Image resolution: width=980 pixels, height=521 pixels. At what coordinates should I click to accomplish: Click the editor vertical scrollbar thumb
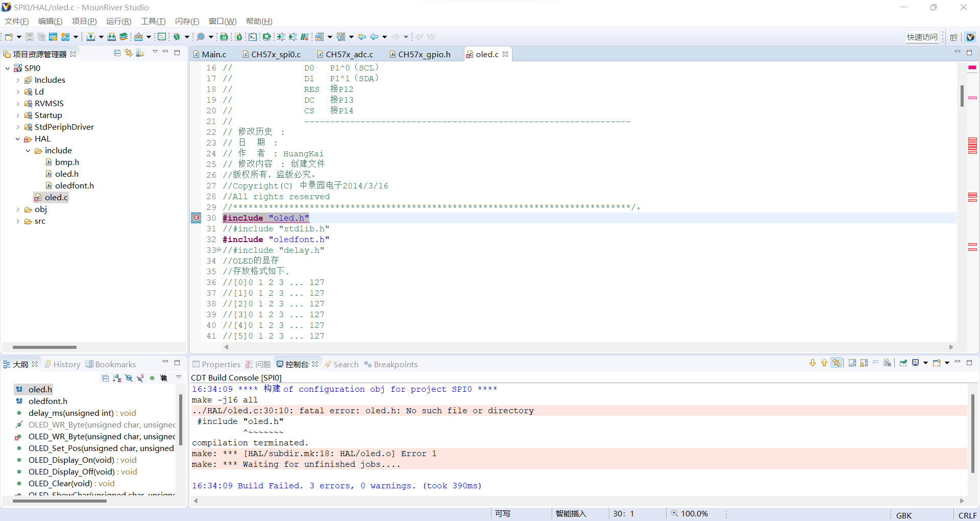click(962, 96)
